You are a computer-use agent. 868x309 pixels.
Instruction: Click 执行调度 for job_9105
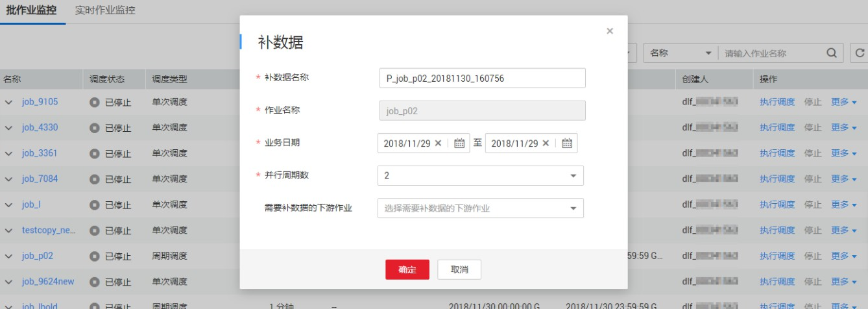(777, 102)
